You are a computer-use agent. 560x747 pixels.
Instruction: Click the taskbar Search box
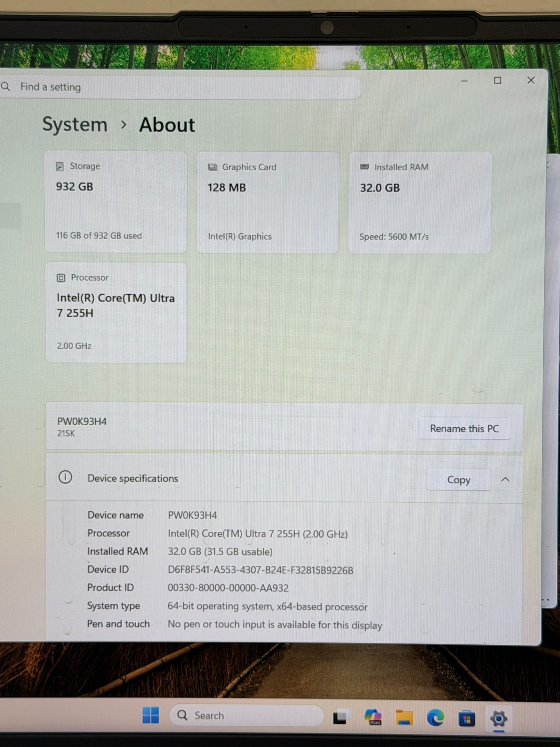coord(247,715)
